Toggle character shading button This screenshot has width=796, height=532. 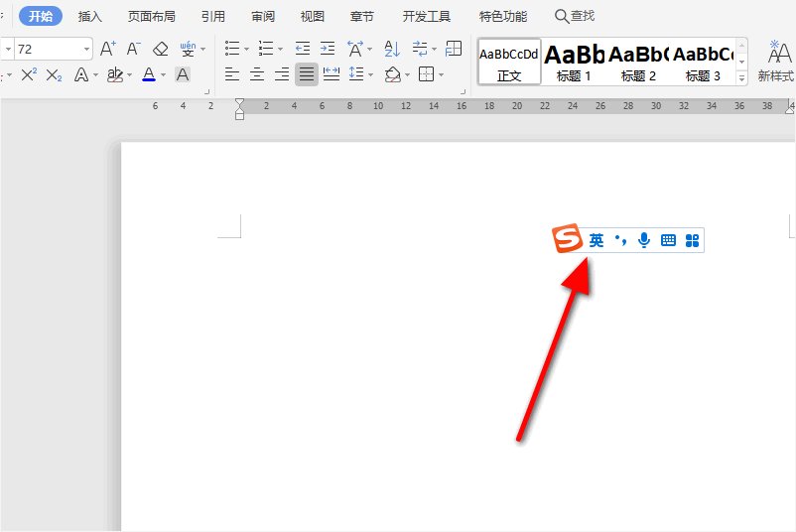[x=182, y=74]
